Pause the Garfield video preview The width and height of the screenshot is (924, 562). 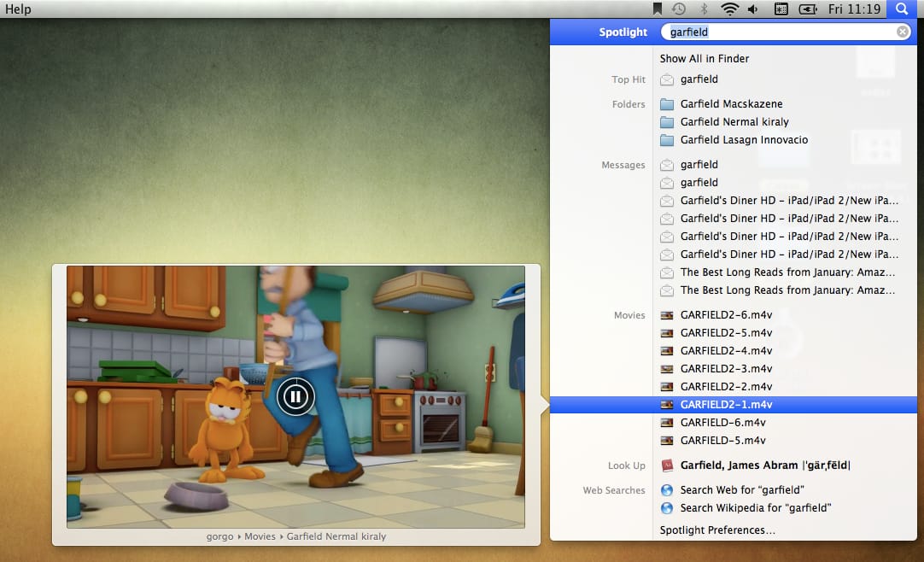pyautogui.click(x=295, y=396)
